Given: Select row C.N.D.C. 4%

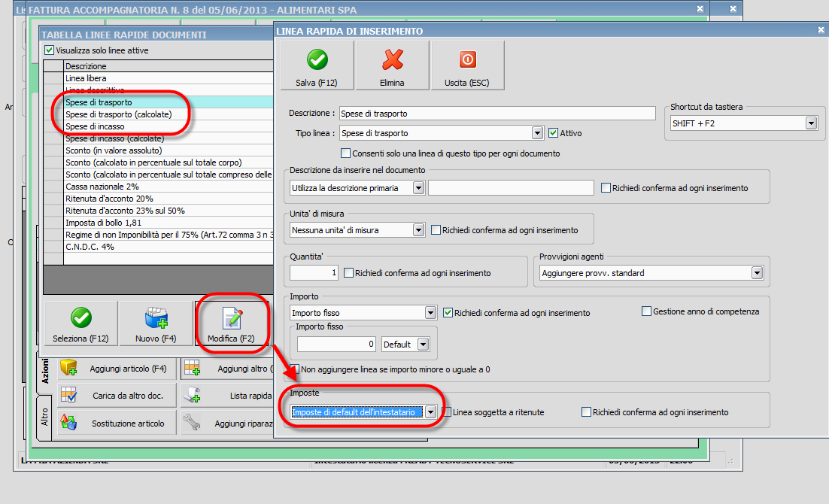Looking at the screenshot, I should pos(168,247).
